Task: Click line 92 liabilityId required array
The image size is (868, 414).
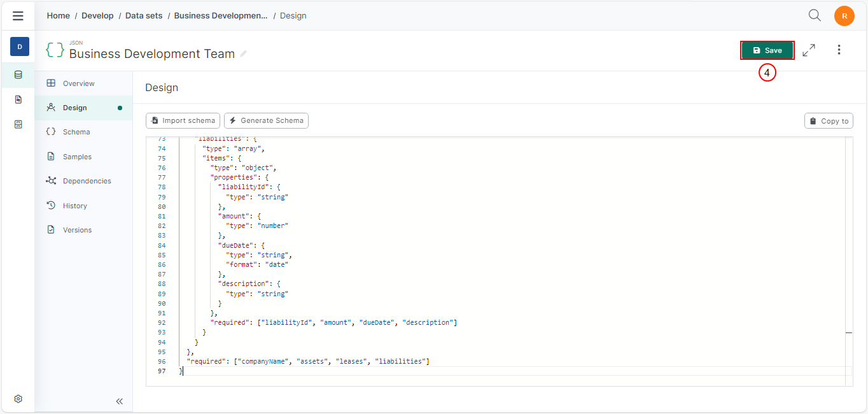Action: [333, 322]
